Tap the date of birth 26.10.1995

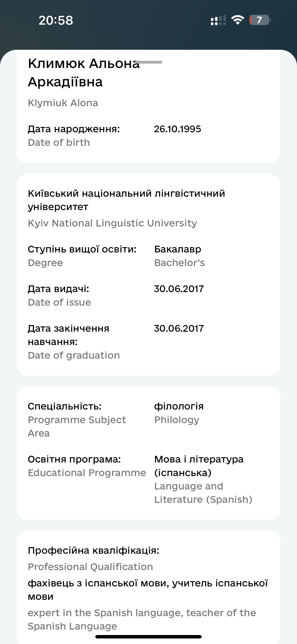(x=178, y=129)
